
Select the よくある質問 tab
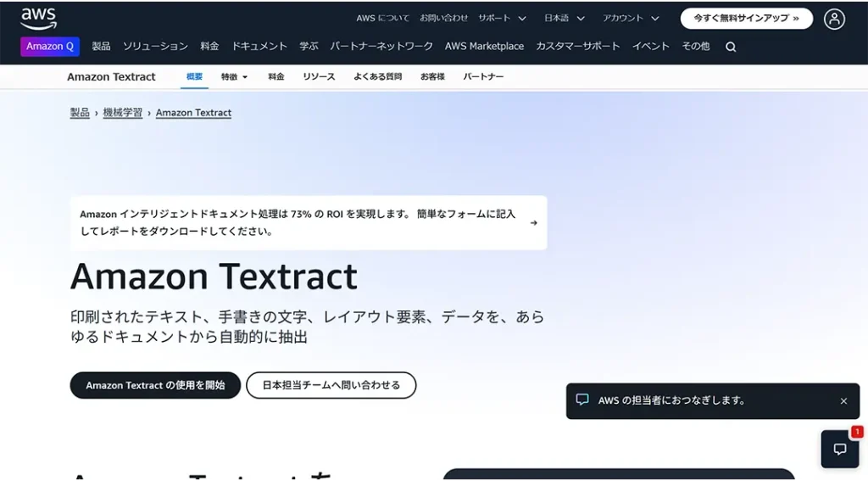377,76
